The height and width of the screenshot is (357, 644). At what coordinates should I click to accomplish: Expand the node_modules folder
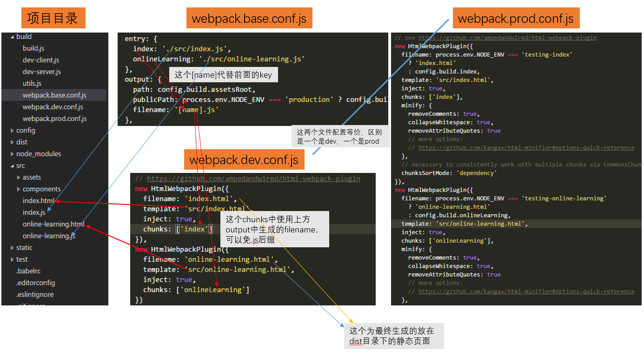point(12,154)
